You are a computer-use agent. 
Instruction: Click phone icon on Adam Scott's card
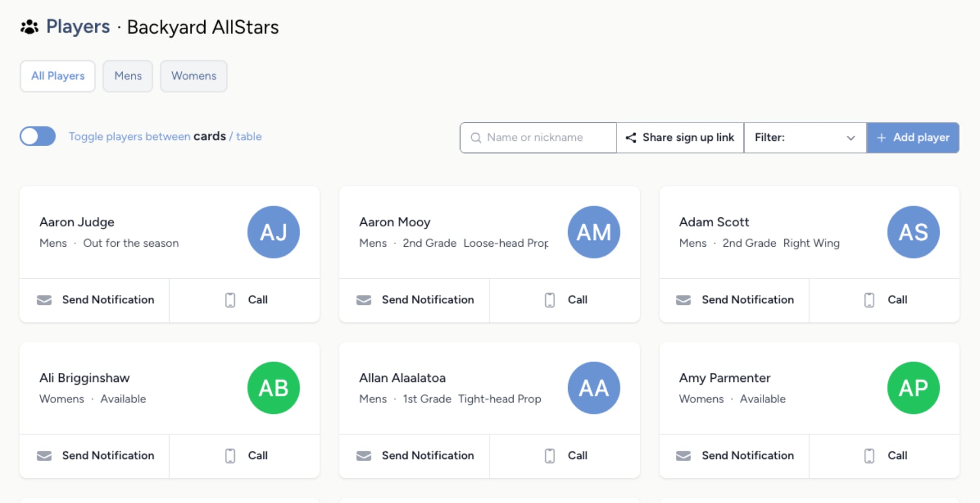869,300
